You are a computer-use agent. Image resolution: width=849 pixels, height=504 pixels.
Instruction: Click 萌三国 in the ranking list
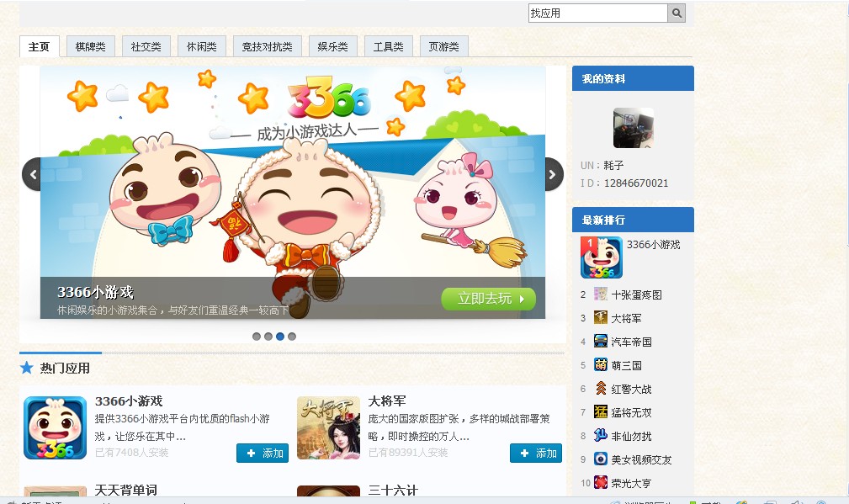[x=627, y=365]
